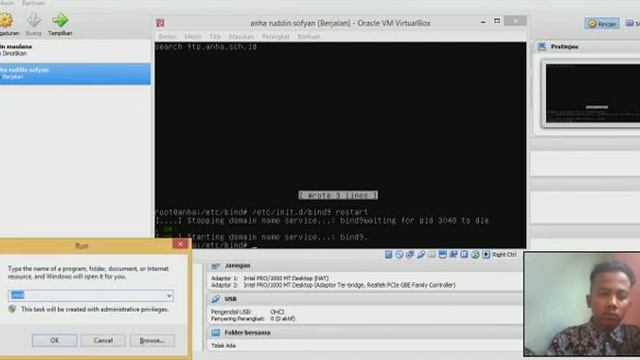The image size is (640, 360).
Task: Click the Jaringan section heading
Action: tap(238, 266)
